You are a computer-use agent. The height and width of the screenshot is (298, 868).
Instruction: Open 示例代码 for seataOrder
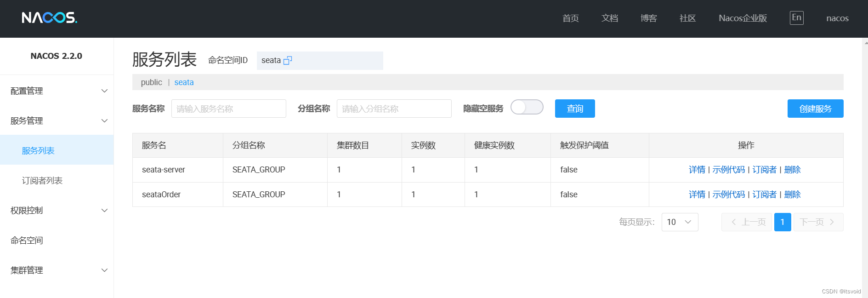pyautogui.click(x=728, y=195)
